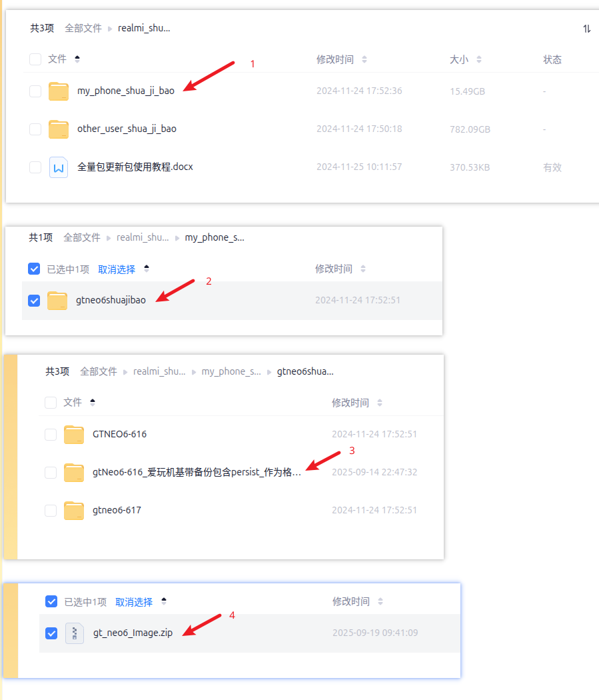Open folder name gtneo6shuajibao
This screenshot has width=599, height=700.
coord(111,300)
